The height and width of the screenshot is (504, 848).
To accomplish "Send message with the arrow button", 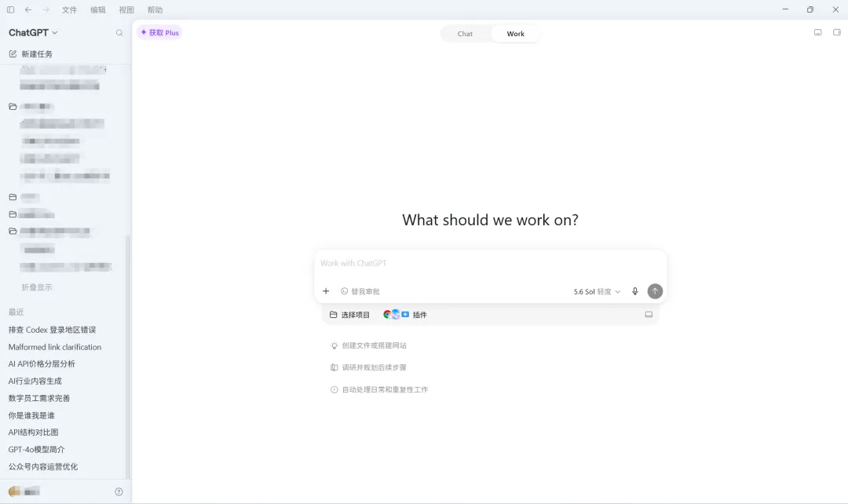I will [655, 291].
